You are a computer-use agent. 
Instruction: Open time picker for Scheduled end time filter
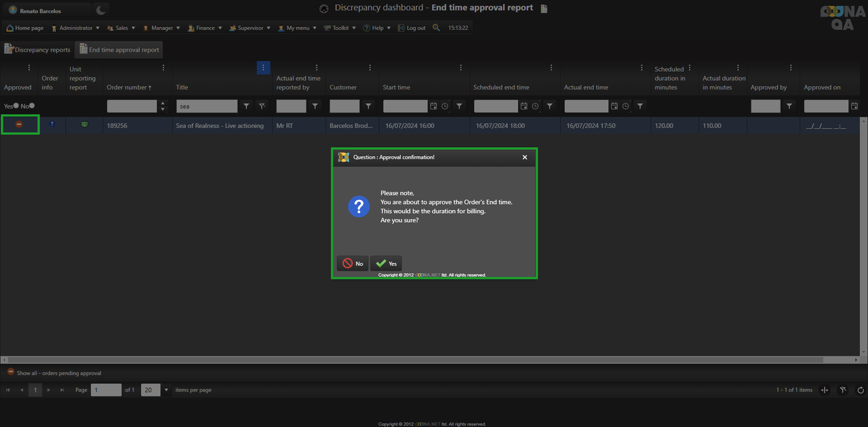tap(535, 106)
